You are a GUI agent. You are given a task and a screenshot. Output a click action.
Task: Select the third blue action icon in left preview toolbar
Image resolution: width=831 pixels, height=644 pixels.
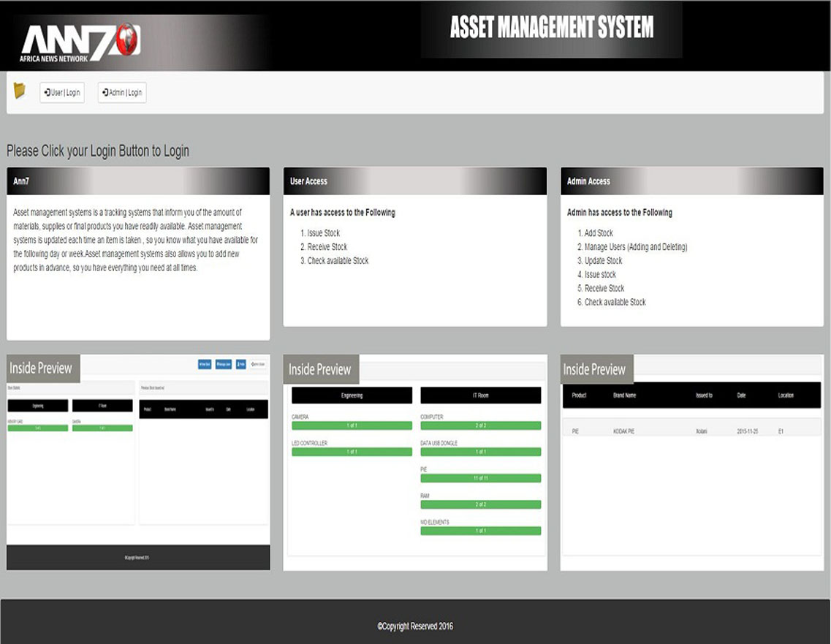[240, 364]
